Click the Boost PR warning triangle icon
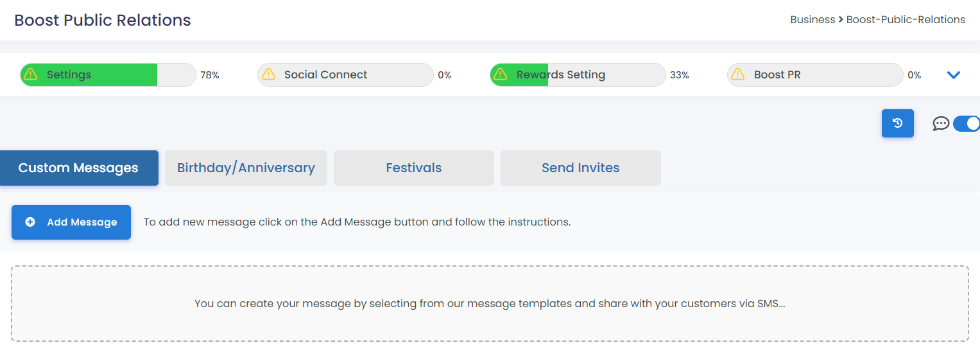Image resolution: width=980 pixels, height=363 pixels. tap(737, 75)
